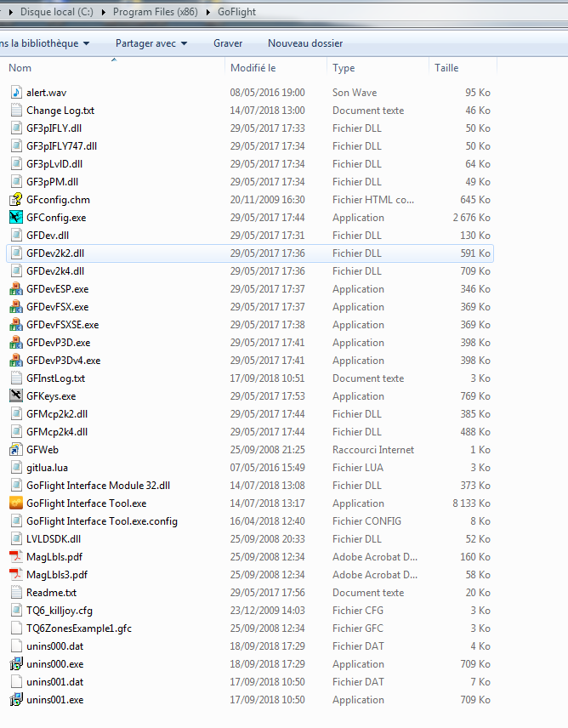Click the 'Son Wave' type cell
The width and height of the screenshot is (568, 728).
(355, 93)
